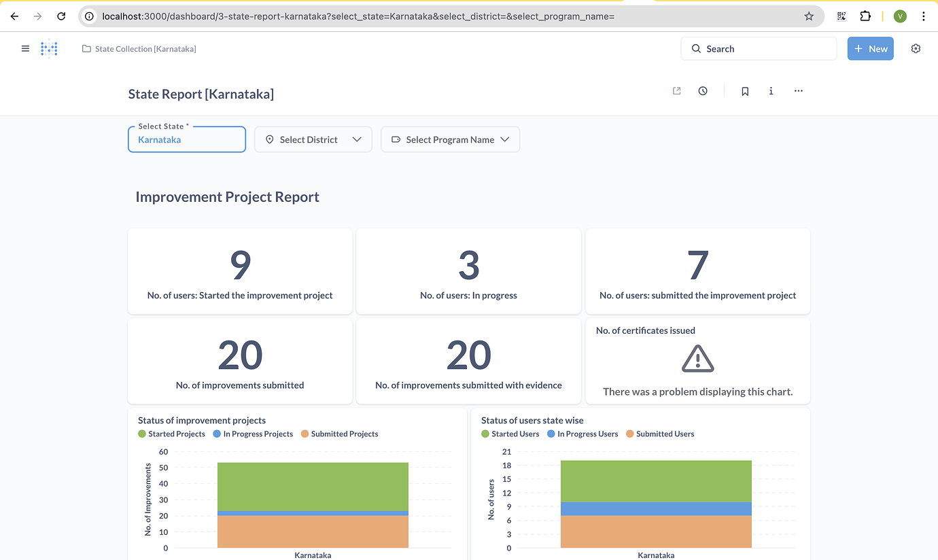Show dashboard info panel

tap(771, 91)
